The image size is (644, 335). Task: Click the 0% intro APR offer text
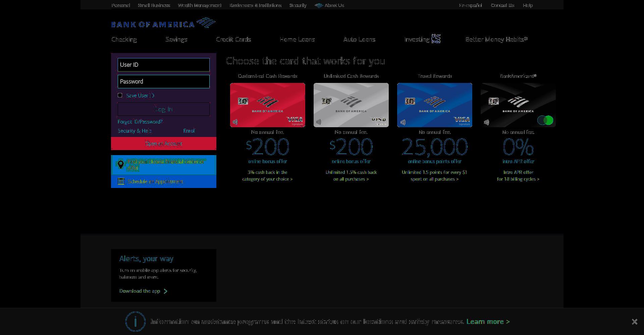point(518,151)
